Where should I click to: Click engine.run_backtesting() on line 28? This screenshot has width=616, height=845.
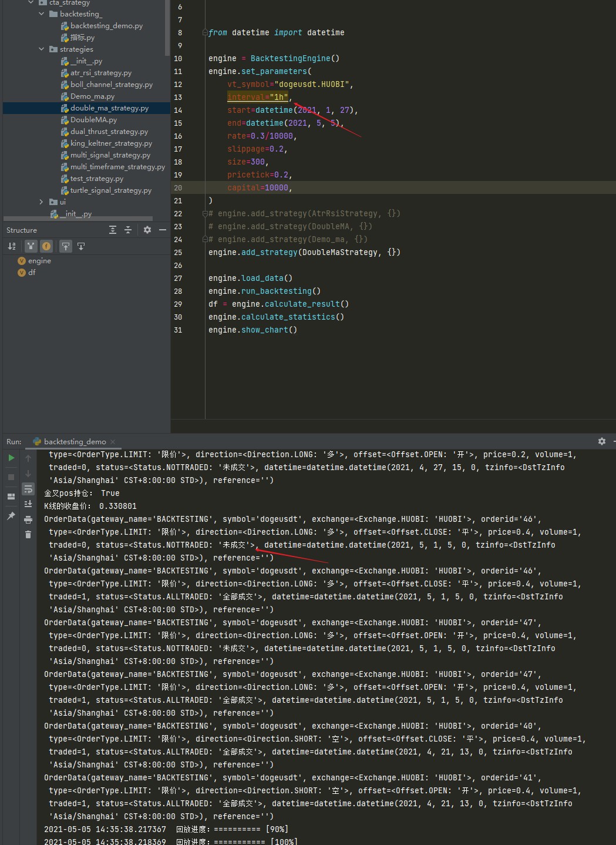tap(264, 291)
